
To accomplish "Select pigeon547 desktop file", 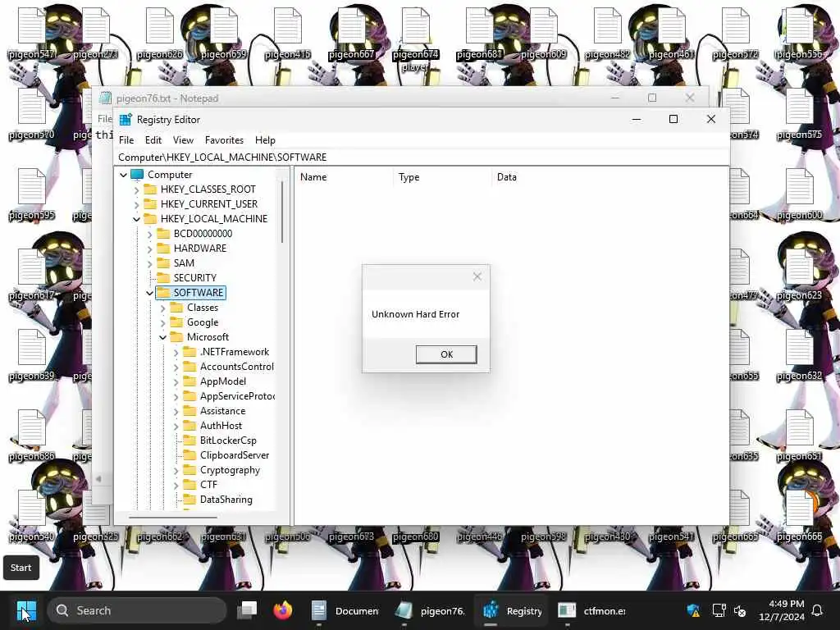I will pyautogui.click(x=32, y=33).
